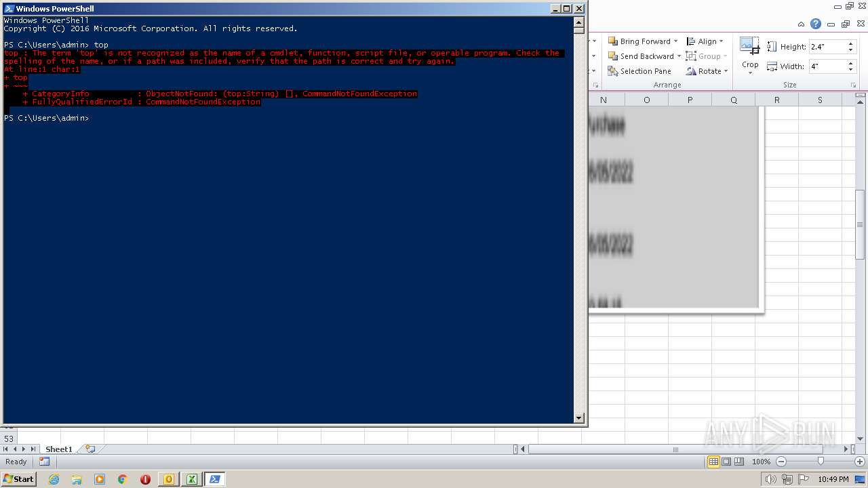Open the Bring Forward dropdown arrow

[x=676, y=41]
